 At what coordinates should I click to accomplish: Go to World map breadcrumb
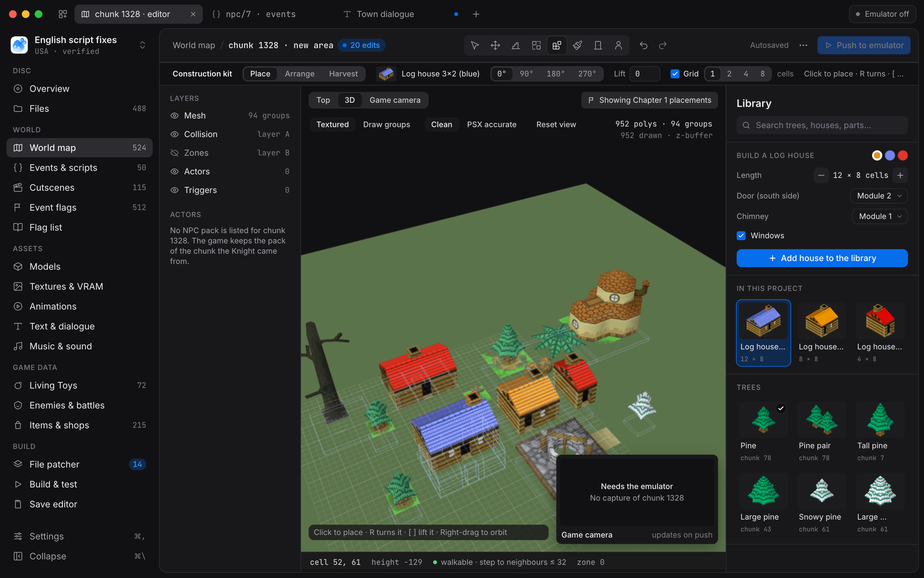[x=193, y=46]
